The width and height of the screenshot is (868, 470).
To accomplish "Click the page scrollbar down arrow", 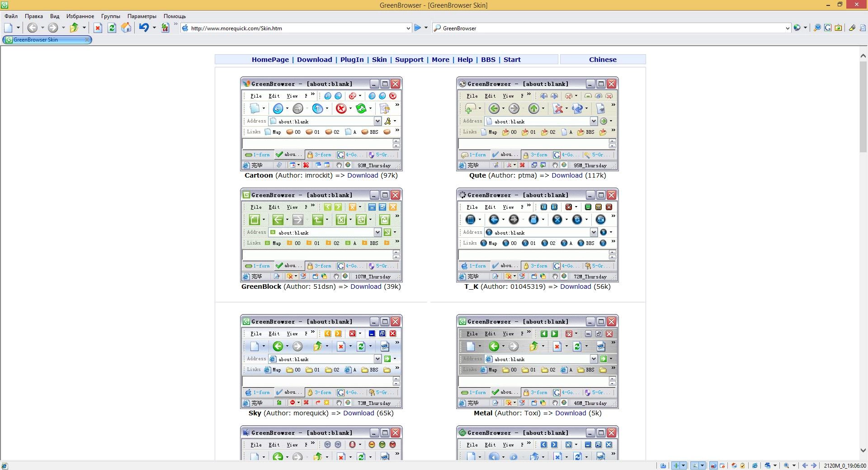I will [863, 451].
